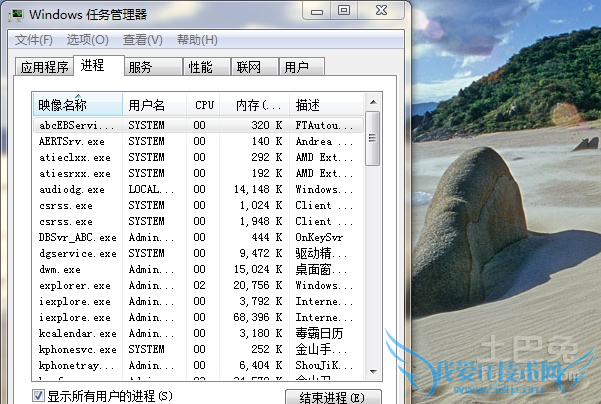Screen dimensions: 601x404
Task: Switch to the 性能 tab
Action: click(x=207, y=67)
